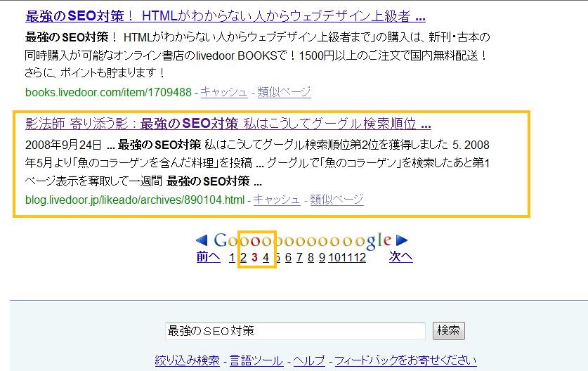This screenshot has width=588, height=371.
Task: Jump to results page 2
Action: 243,258
